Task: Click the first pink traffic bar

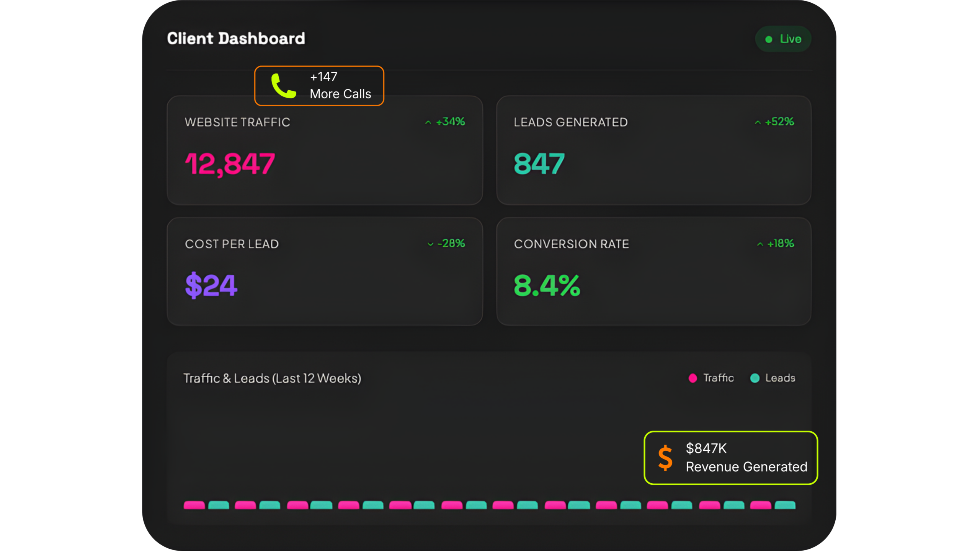Action: point(194,505)
